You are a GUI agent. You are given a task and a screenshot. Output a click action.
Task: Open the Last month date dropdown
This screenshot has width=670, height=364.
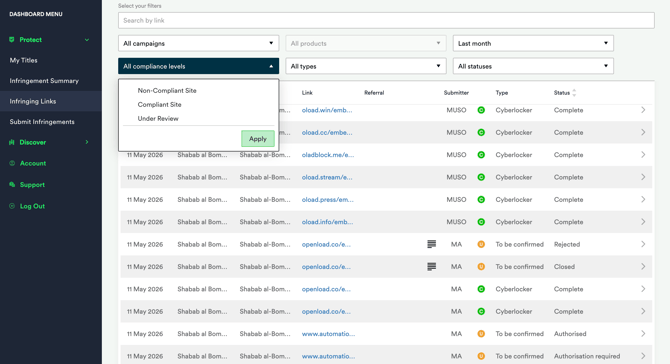point(533,43)
